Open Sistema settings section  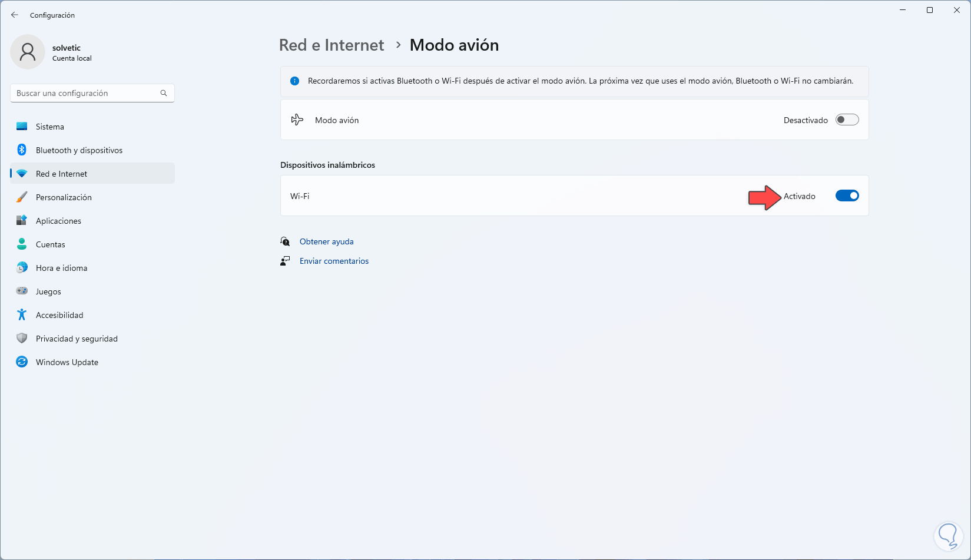point(50,127)
